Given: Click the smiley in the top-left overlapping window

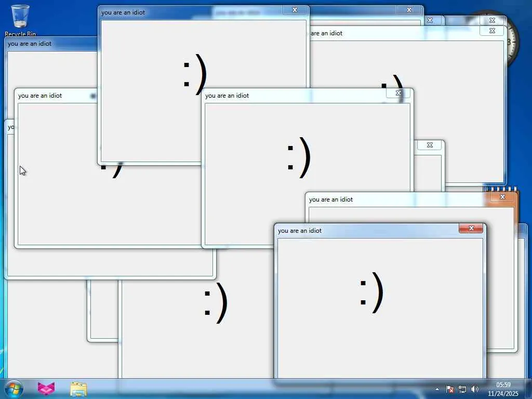Looking at the screenshot, I should point(195,74).
